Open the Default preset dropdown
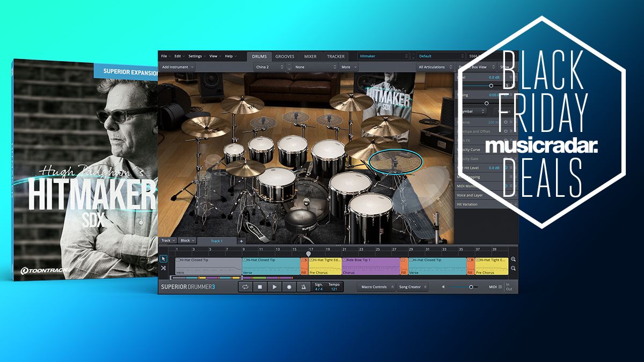 [441, 56]
